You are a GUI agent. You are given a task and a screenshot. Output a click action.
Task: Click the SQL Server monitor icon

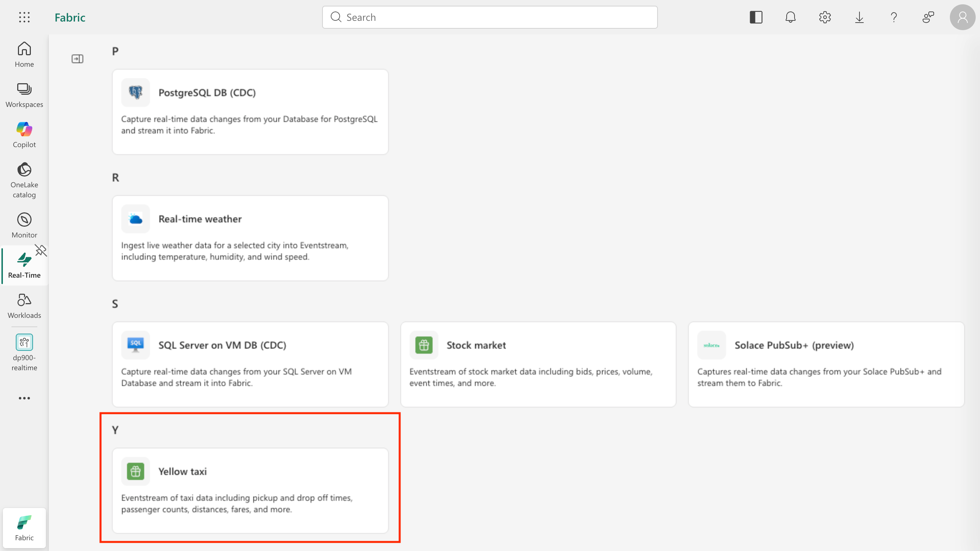[136, 345]
